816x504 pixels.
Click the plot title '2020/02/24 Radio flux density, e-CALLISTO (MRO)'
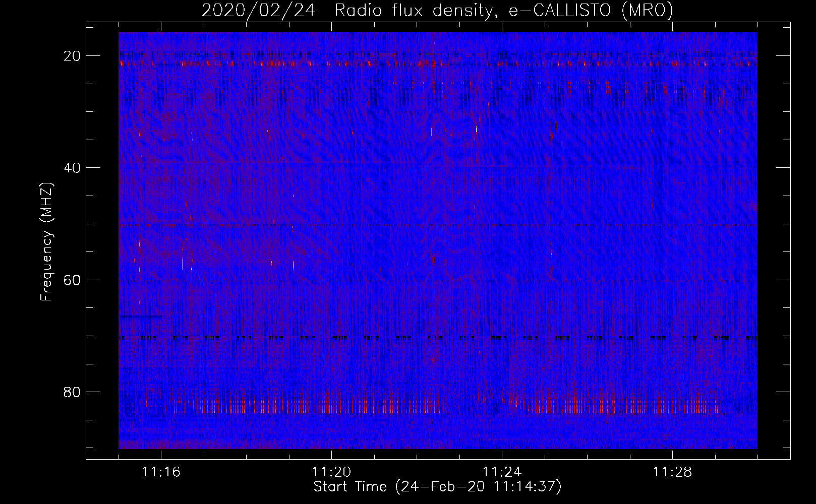click(437, 10)
